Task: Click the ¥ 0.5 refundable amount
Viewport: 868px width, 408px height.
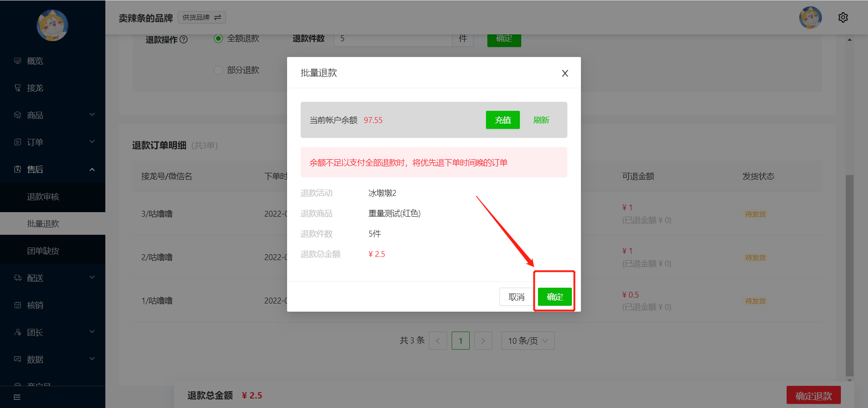Action: (630, 295)
